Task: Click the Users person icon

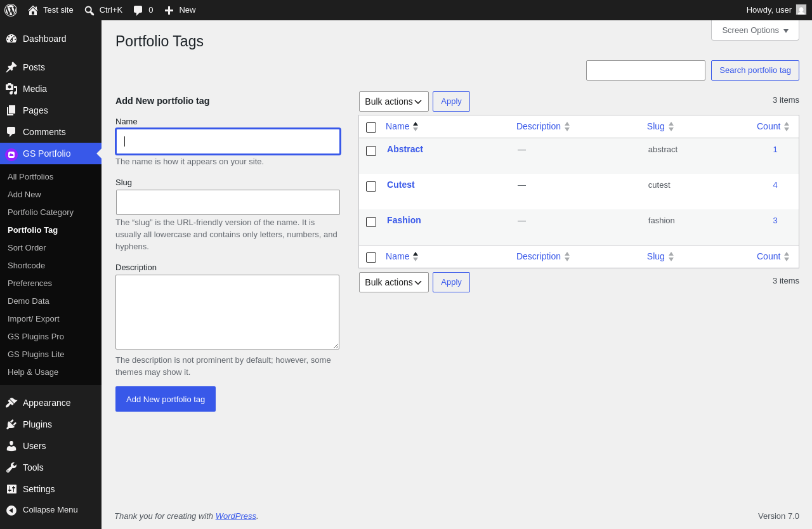Action: (x=11, y=446)
